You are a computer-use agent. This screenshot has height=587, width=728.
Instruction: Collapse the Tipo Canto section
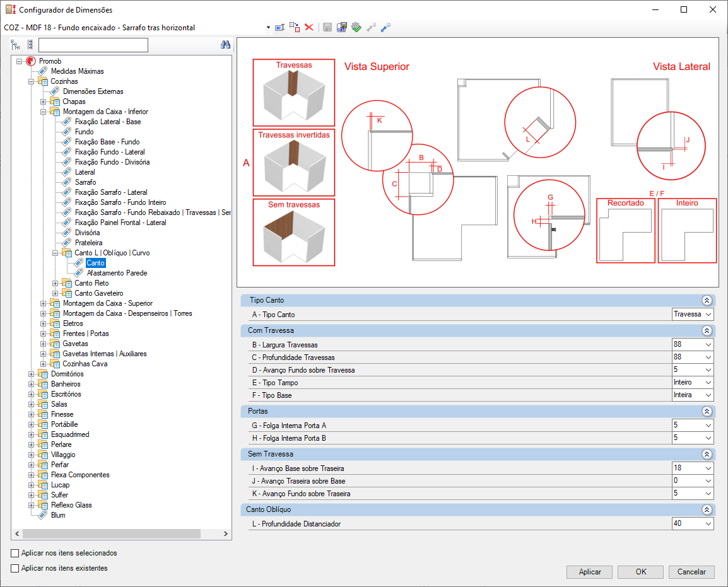pyautogui.click(x=707, y=300)
